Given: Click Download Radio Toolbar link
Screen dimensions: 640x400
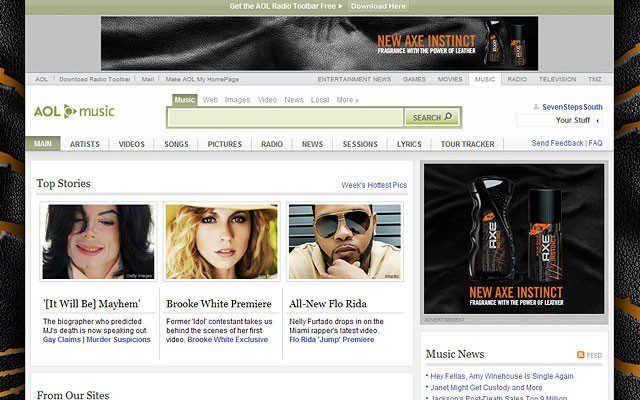Looking at the screenshot, I should tap(95, 79).
